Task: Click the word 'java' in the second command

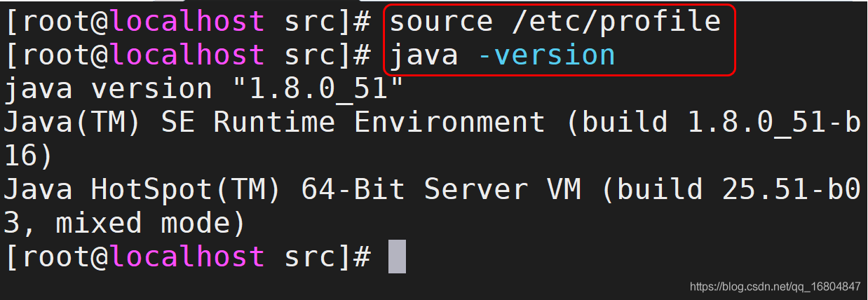Action: click(x=423, y=55)
